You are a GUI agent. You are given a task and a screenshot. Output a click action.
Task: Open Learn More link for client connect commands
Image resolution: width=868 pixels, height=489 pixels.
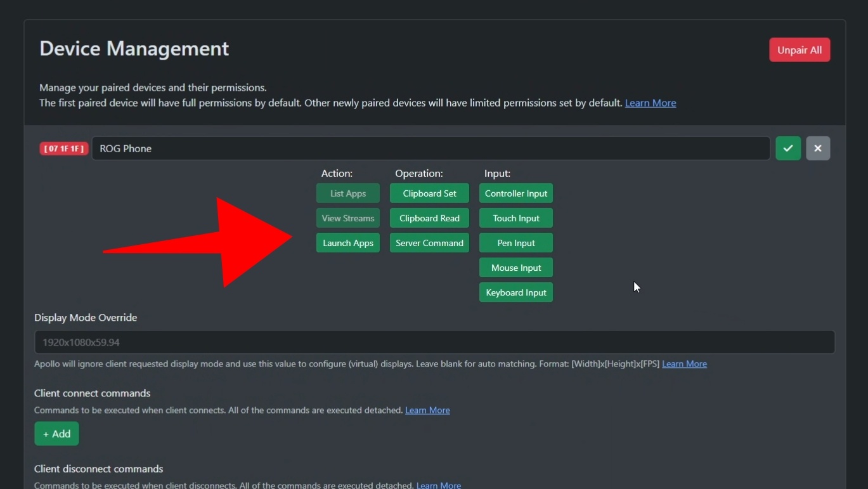[x=427, y=410]
